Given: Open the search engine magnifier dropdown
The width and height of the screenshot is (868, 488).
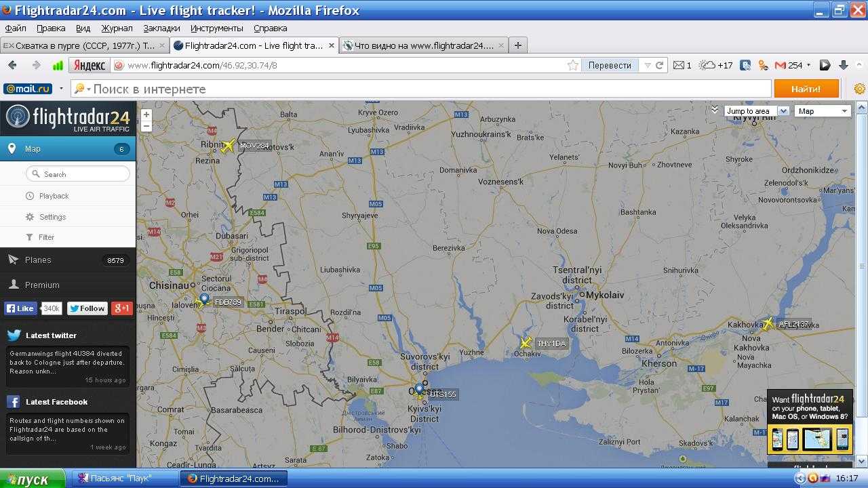Looking at the screenshot, I should click(x=81, y=89).
